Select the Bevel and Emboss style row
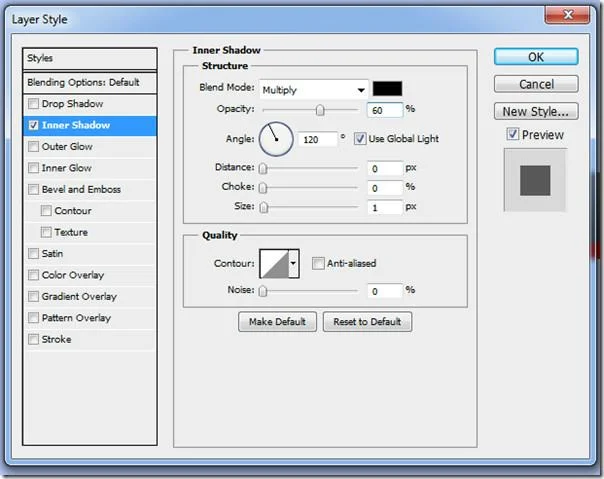Viewport: 604px width, 479px height. (90, 189)
